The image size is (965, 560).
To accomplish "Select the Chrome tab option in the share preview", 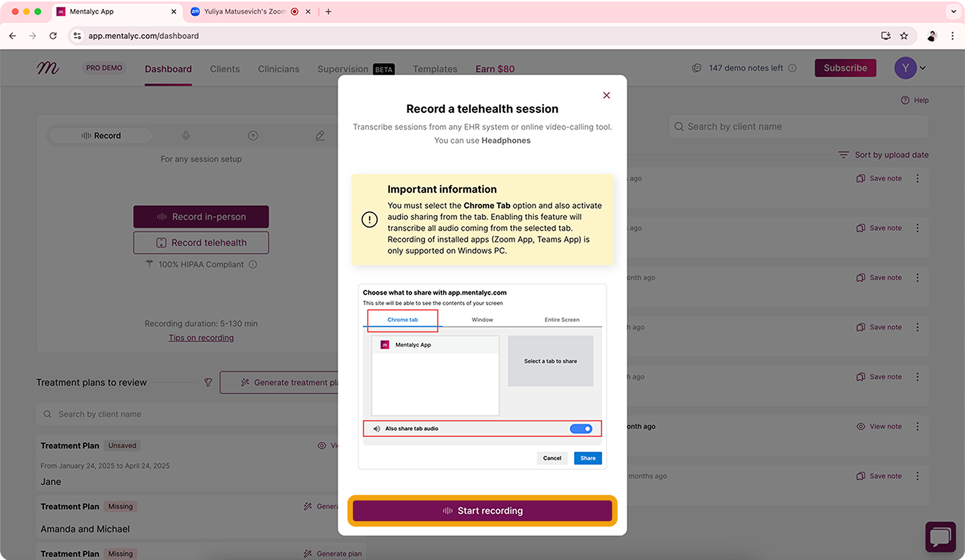I will [x=403, y=320].
